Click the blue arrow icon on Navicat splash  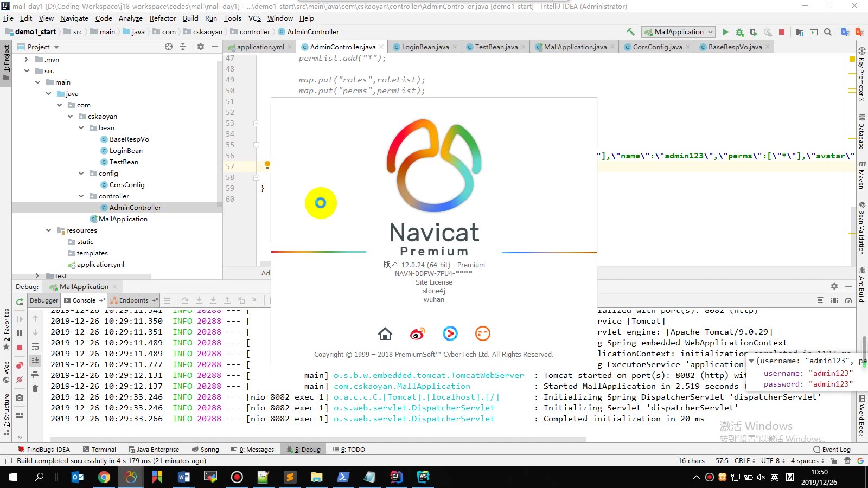[x=450, y=333]
